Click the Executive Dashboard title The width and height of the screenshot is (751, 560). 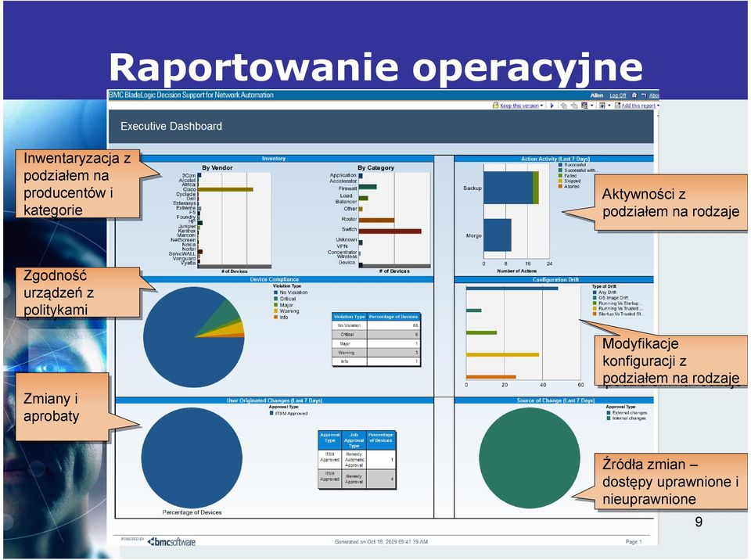click(x=171, y=126)
